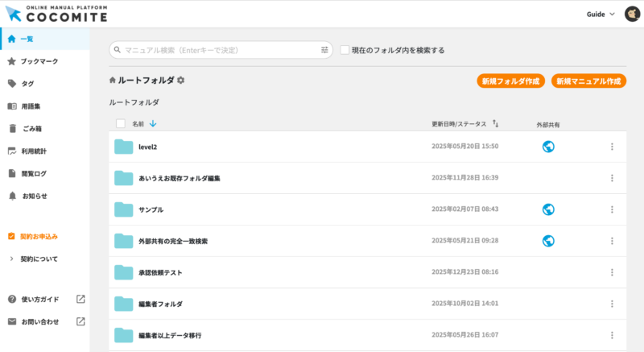Screen dimensions: 644x352
Task: Open the 編集者以上データ移行 folder icon
Action: click(x=124, y=335)
